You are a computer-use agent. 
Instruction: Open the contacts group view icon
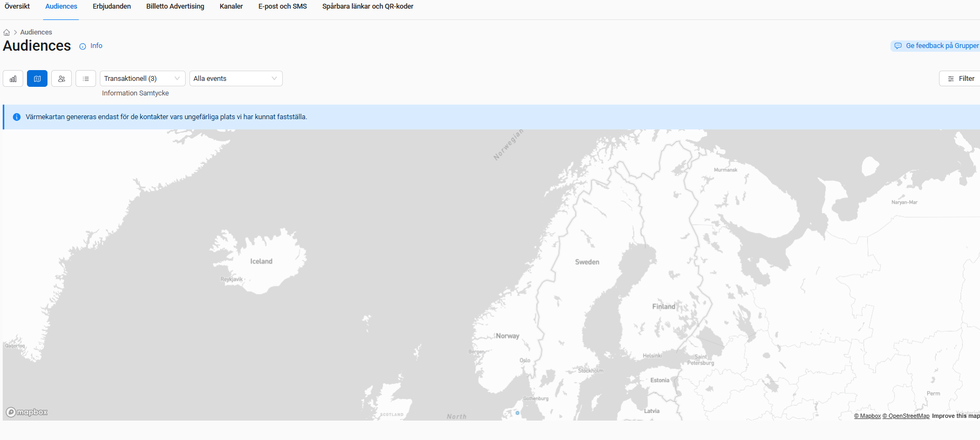click(62, 79)
